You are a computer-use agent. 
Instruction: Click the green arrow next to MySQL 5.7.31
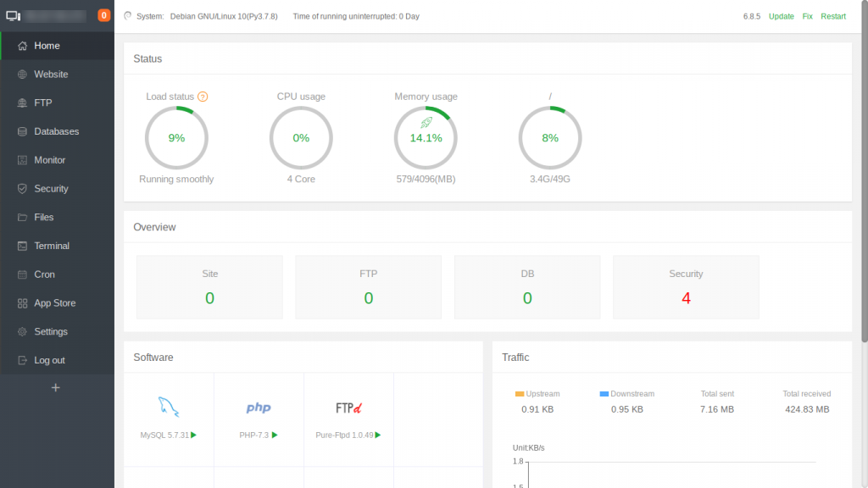pyautogui.click(x=194, y=435)
